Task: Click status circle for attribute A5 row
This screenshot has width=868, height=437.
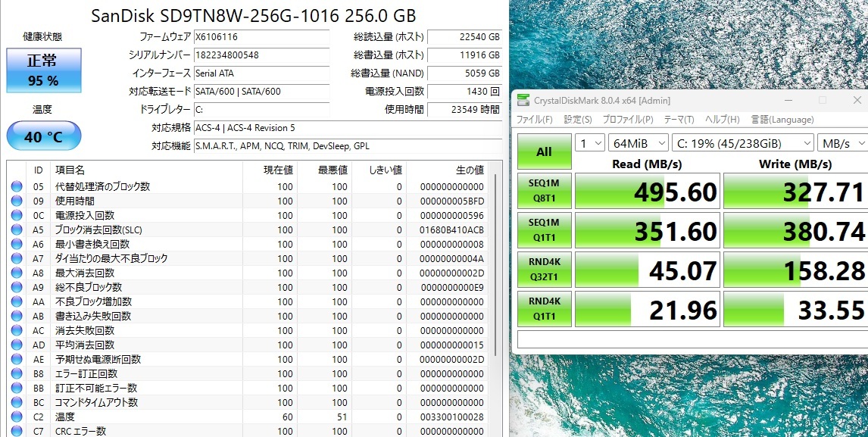Action: coord(17,229)
